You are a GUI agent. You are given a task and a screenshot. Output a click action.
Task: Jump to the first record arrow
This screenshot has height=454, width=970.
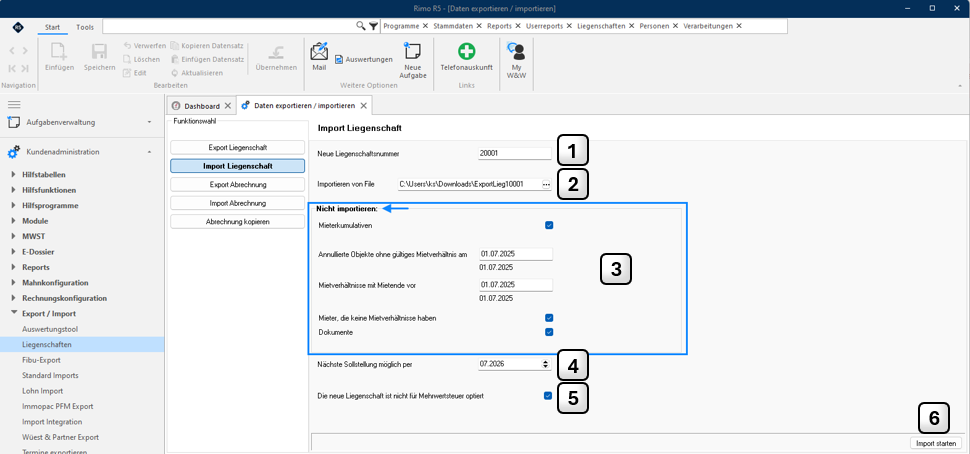(x=12, y=68)
